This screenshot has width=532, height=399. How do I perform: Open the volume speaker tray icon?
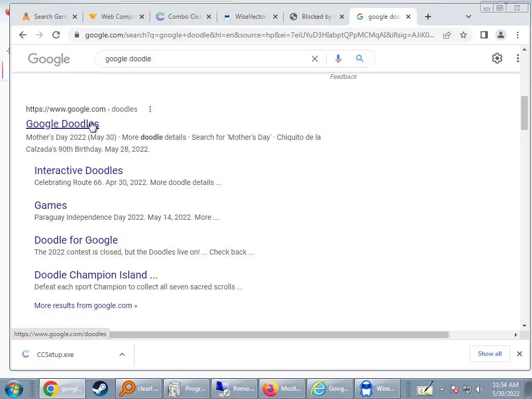tap(480, 389)
